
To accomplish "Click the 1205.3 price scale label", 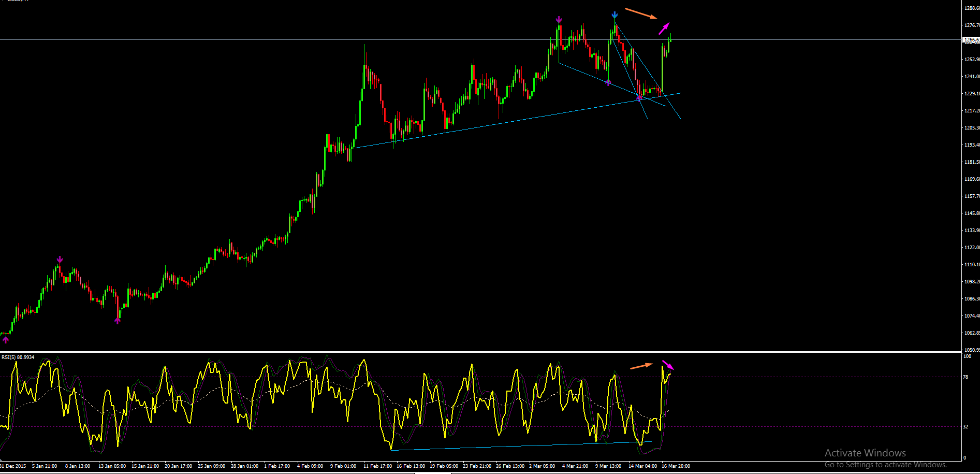I will (972, 128).
